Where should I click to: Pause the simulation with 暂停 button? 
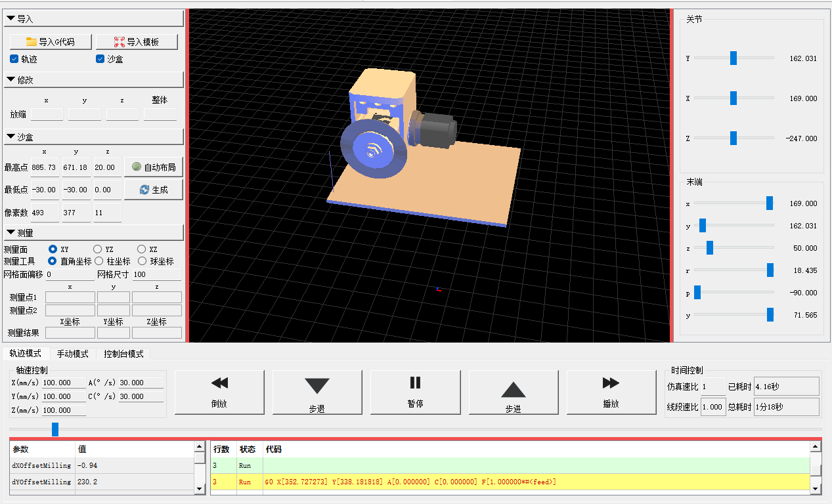click(415, 392)
